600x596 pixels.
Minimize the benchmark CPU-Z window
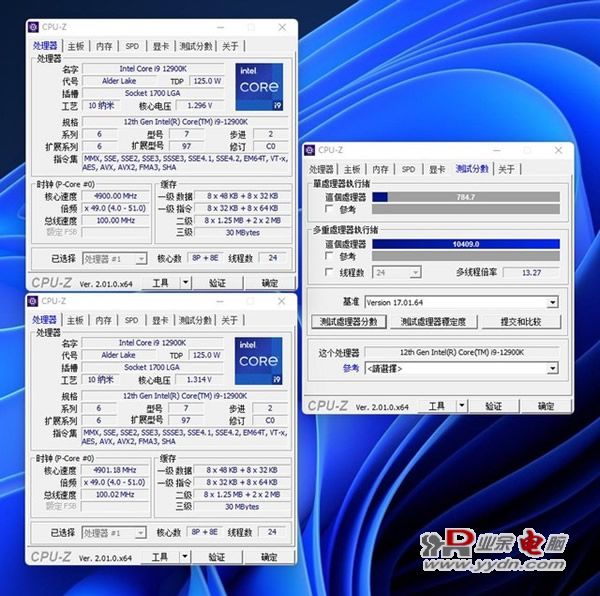(x=497, y=150)
